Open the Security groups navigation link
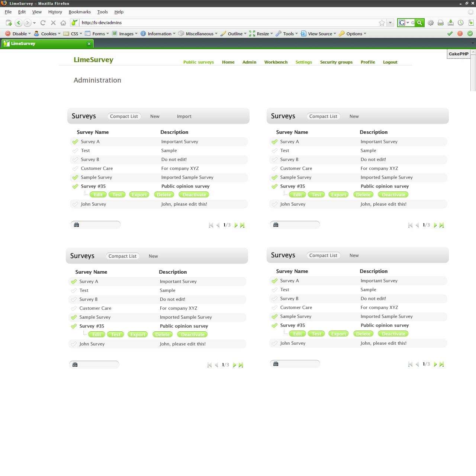476x476 pixels. coord(336,62)
